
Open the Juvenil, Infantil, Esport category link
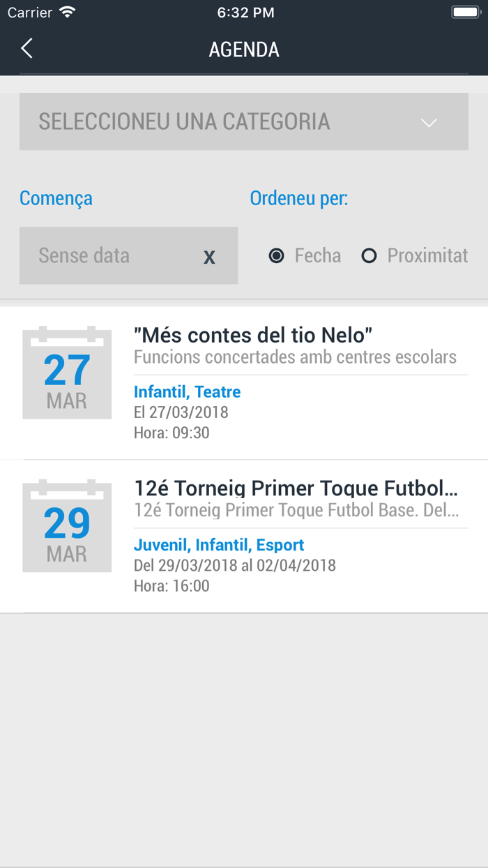click(220, 544)
